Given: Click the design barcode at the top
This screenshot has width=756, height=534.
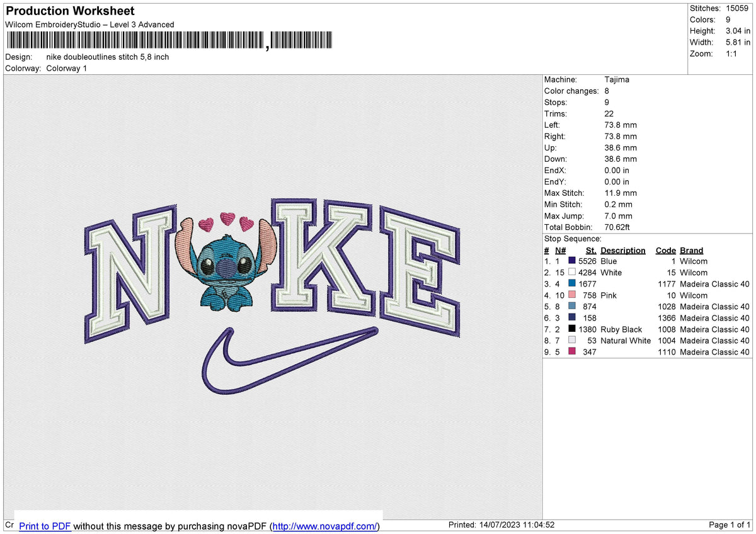Looking at the screenshot, I should [170, 41].
